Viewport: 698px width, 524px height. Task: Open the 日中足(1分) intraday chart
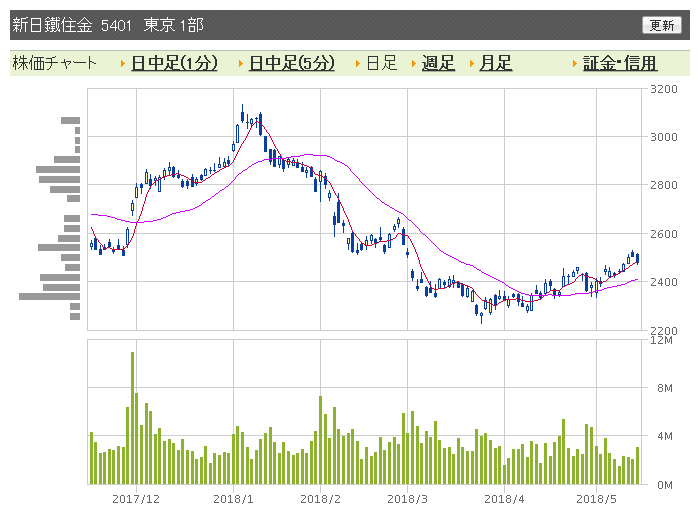[x=174, y=63]
